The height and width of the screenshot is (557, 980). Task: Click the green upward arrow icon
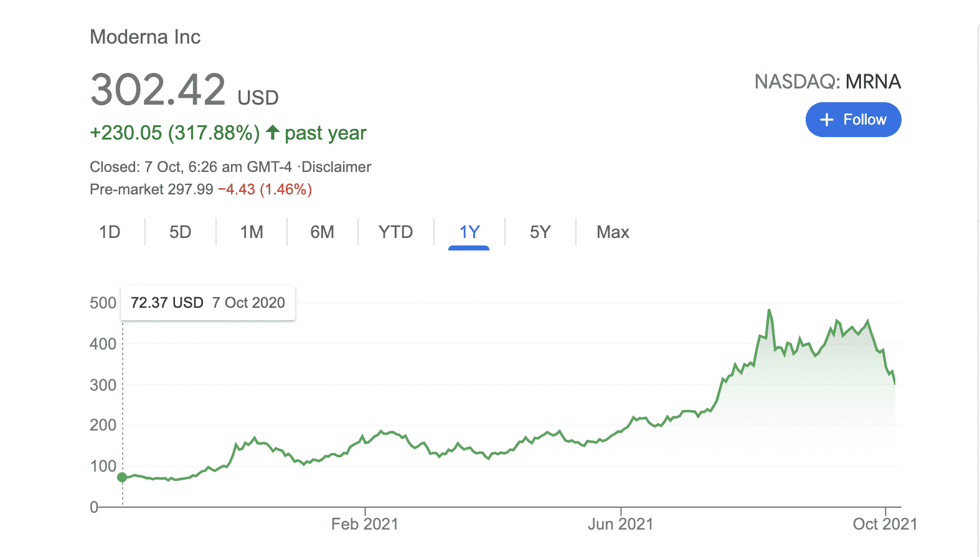point(272,132)
